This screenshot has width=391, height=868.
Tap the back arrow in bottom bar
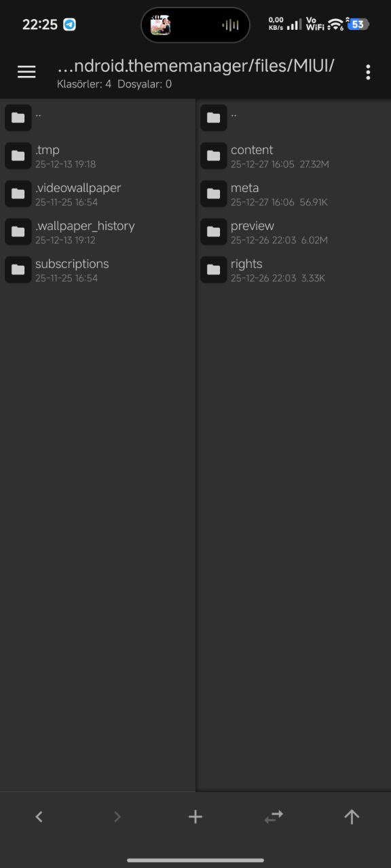coord(39,816)
